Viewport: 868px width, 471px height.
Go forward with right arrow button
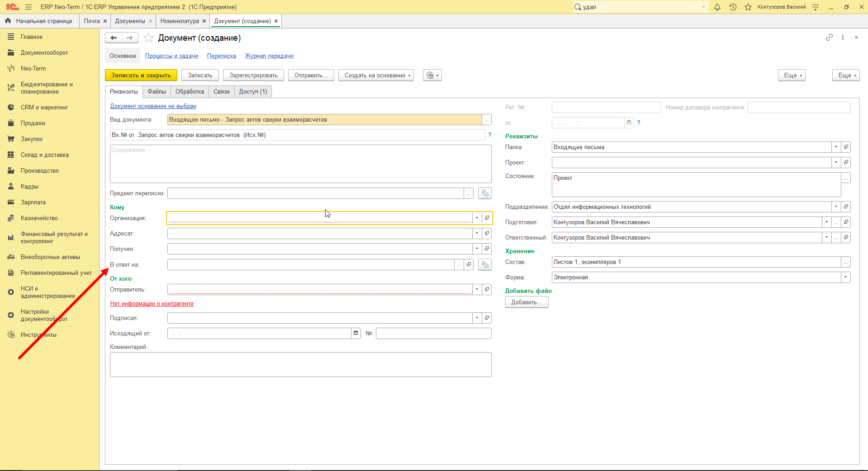(130, 38)
